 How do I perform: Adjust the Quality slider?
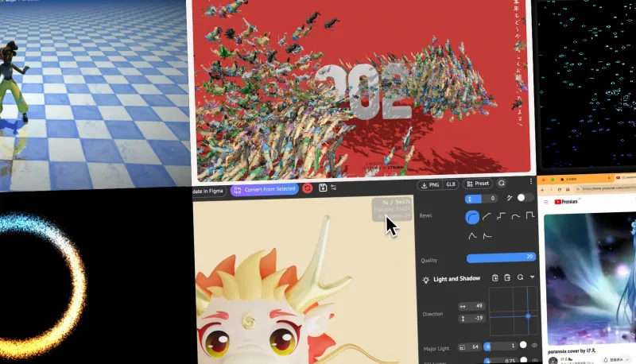[502, 258]
